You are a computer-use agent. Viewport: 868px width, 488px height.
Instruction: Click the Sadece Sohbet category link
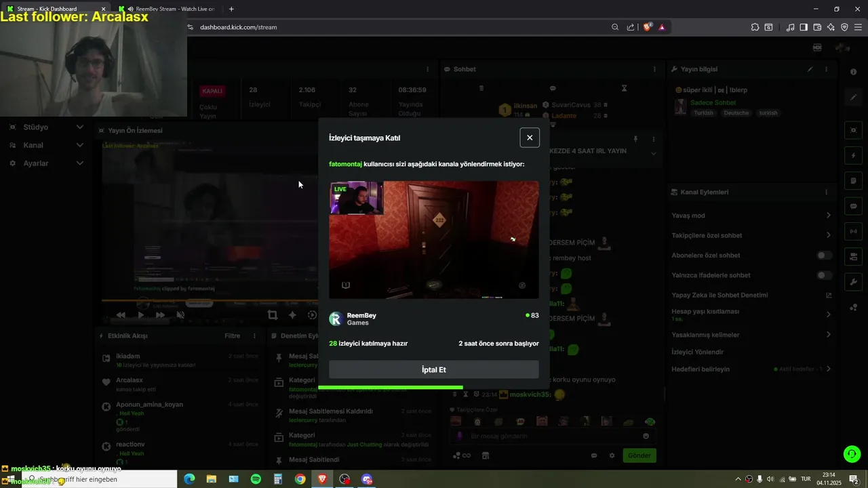pos(713,102)
